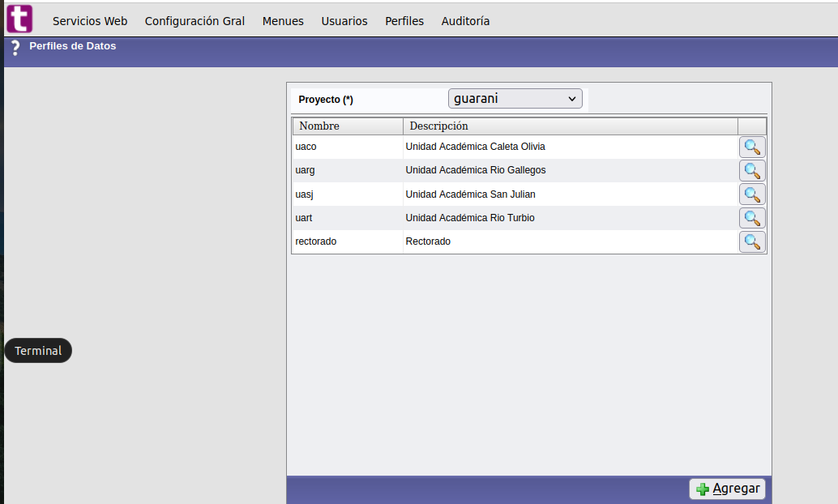Image resolution: width=838 pixels, height=504 pixels.
Task: Open magnifier icon for rectorado row
Action: [x=752, y=241]
